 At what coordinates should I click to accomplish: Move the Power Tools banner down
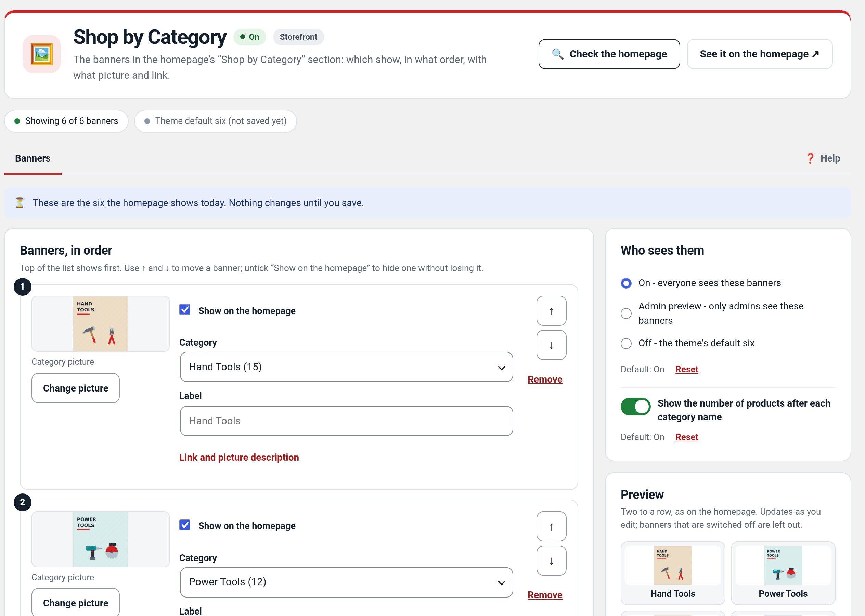click(x=551, y=560)
